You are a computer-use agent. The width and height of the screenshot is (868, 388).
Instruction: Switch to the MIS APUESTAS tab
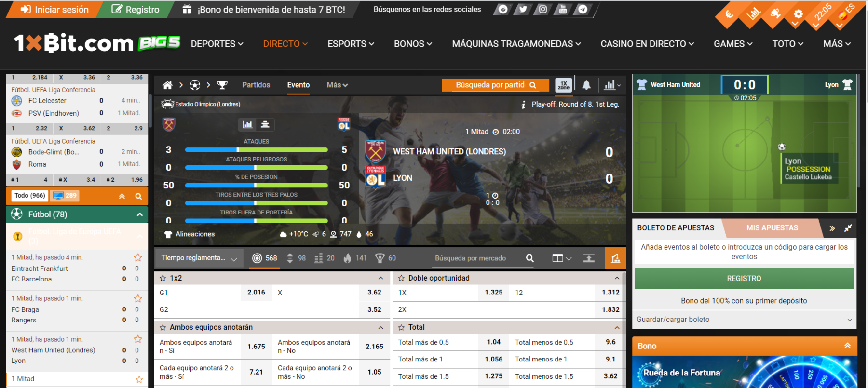point(772,228)
